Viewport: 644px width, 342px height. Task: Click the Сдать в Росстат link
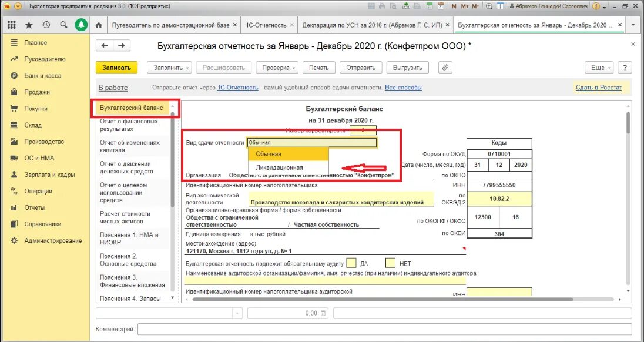(x=598, y=88)
